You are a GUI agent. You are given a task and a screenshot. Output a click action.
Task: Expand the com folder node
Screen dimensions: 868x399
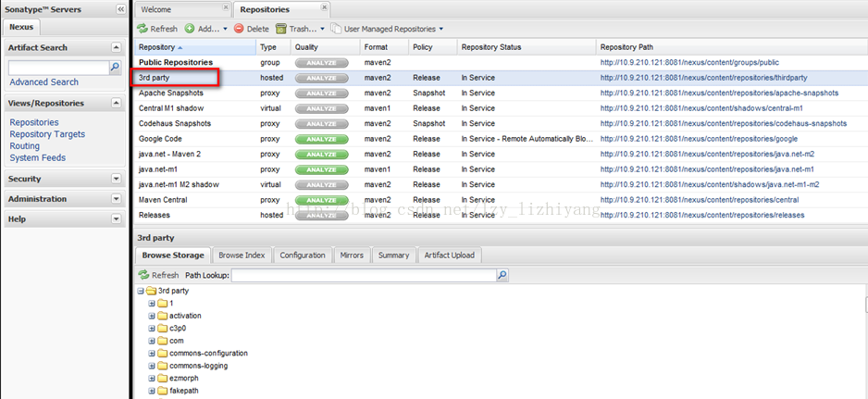tap(152, 341)
